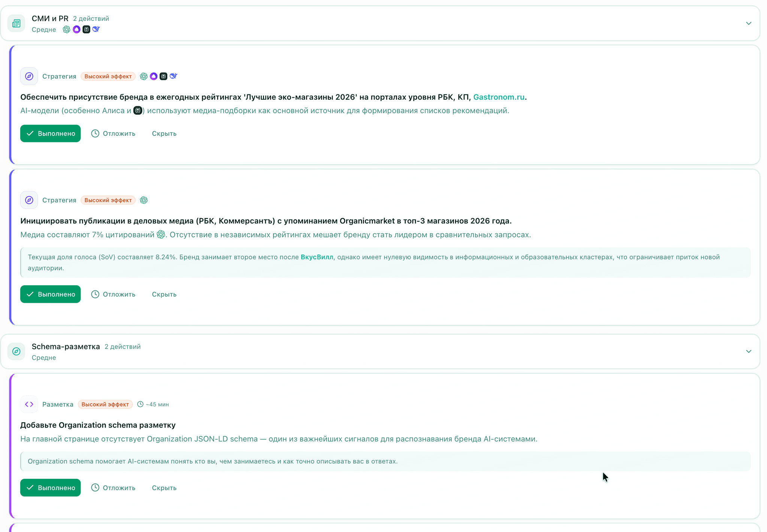Collapse the СМИ и PR section chevron
The image size is (767, 532).
coord(749,23)
